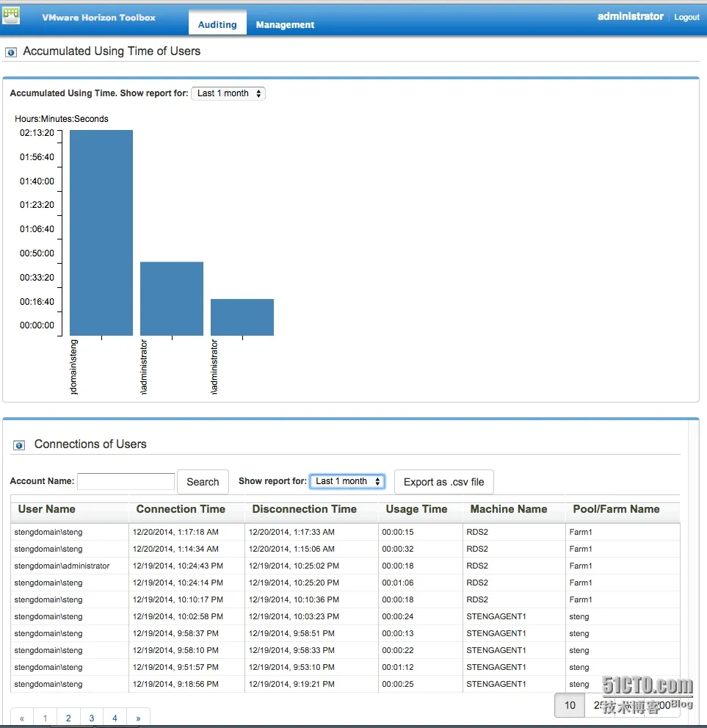Click usage time 00:00:13 cell
The height and width of the screenshot is (728, 707).
pyautogui.click(x=398, y=633)
